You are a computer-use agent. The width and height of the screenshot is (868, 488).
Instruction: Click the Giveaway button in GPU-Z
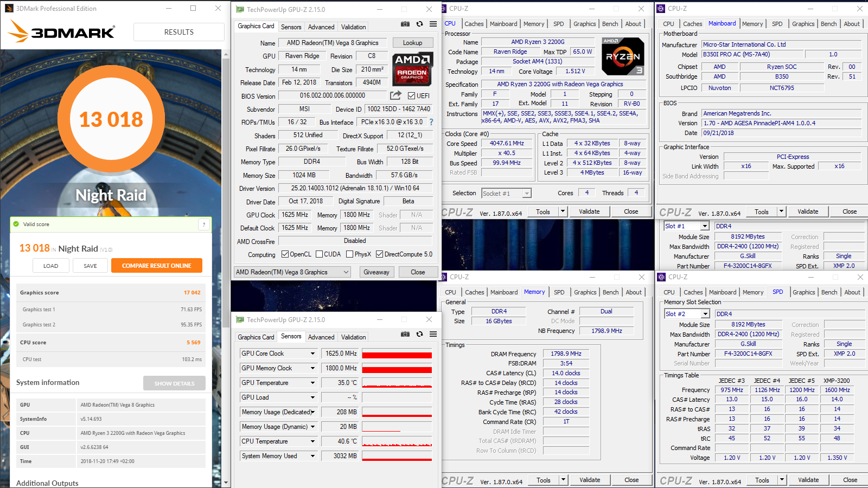click(376, 272)
